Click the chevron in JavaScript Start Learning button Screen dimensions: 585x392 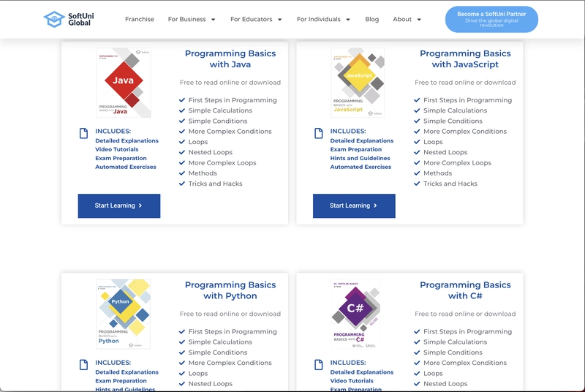(x=375, y=206)
